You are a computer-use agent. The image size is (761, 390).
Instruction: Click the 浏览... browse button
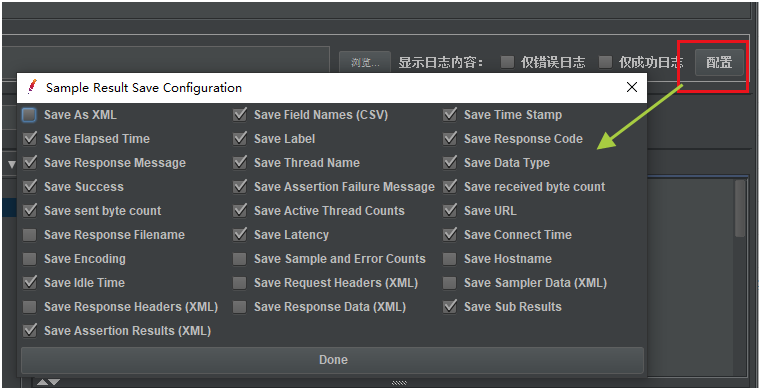(x=364, y=63)
